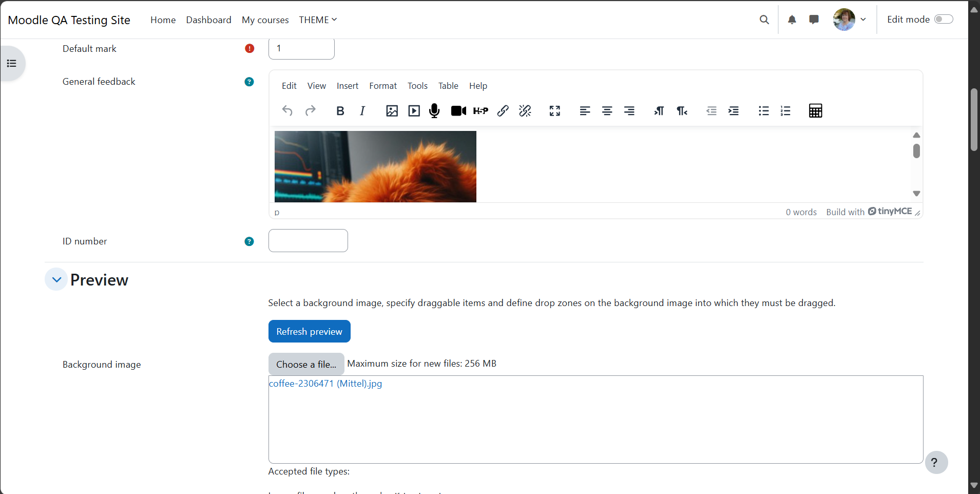Click the insert link icon
Viewport: 980px width, 494px height.
click(x=503, y=110)
